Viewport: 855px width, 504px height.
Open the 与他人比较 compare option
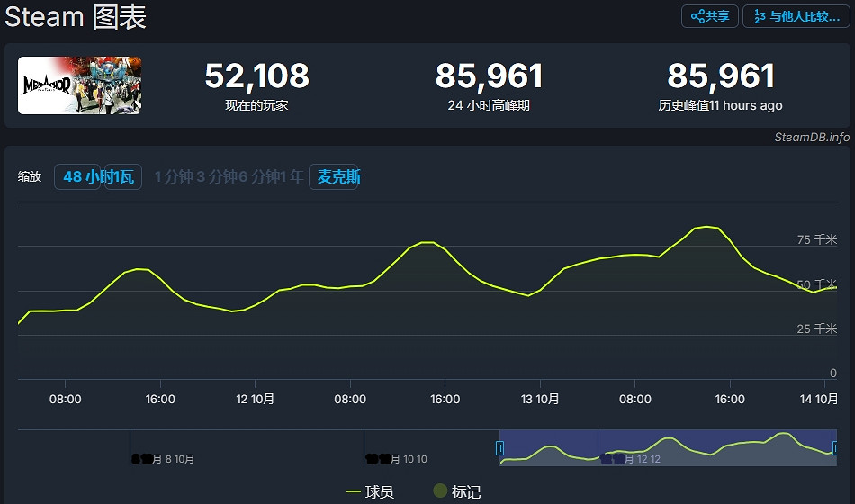pyautogui.click(x=796, y=16)
